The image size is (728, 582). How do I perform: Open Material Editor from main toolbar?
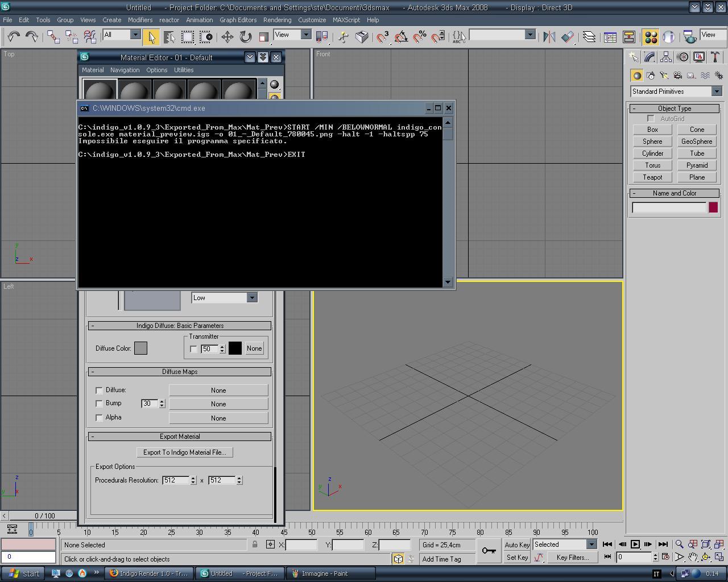click(x=651, y=37)
